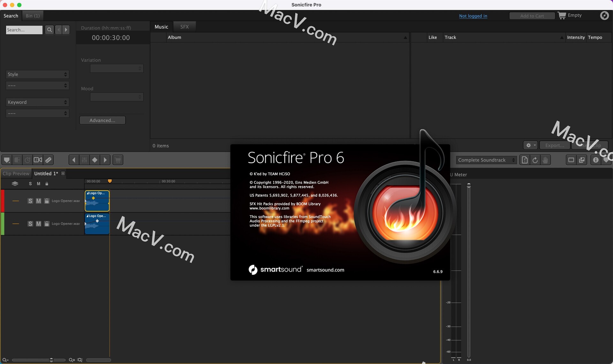This screenshot has width=613, height=364.
Task: Select the Untitled 1* timeline tab
Action: pos(46,174)
